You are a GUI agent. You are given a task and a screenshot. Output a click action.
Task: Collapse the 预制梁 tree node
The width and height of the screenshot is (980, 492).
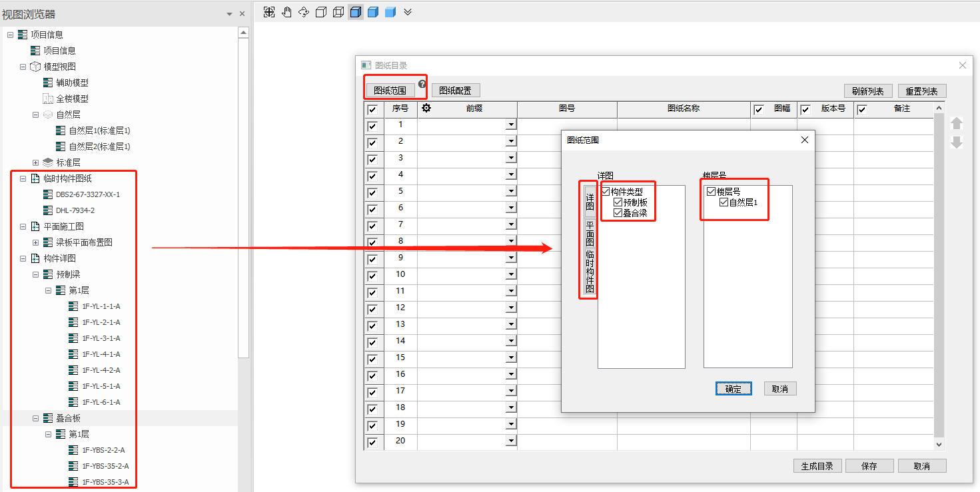click(36, 274)
